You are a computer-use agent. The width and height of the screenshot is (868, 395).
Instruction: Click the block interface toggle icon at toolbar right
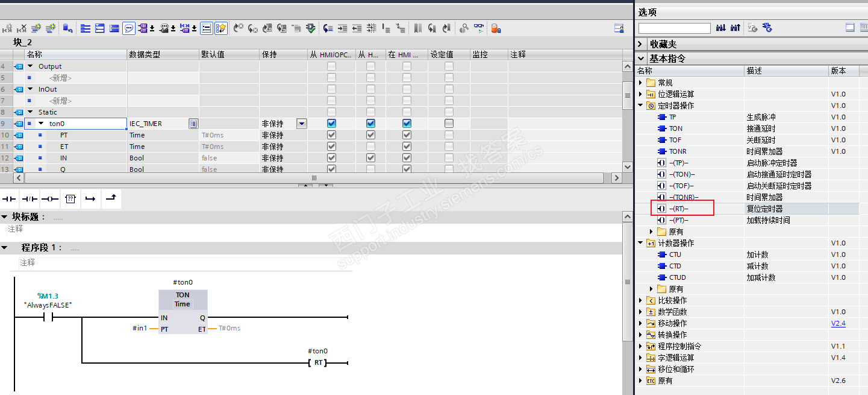[x=619, y=28]
